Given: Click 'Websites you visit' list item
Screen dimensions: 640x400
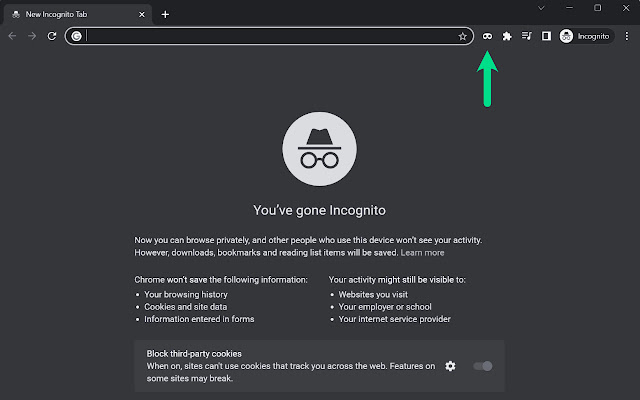Looking at the screenshot, I should coord(373,294).
